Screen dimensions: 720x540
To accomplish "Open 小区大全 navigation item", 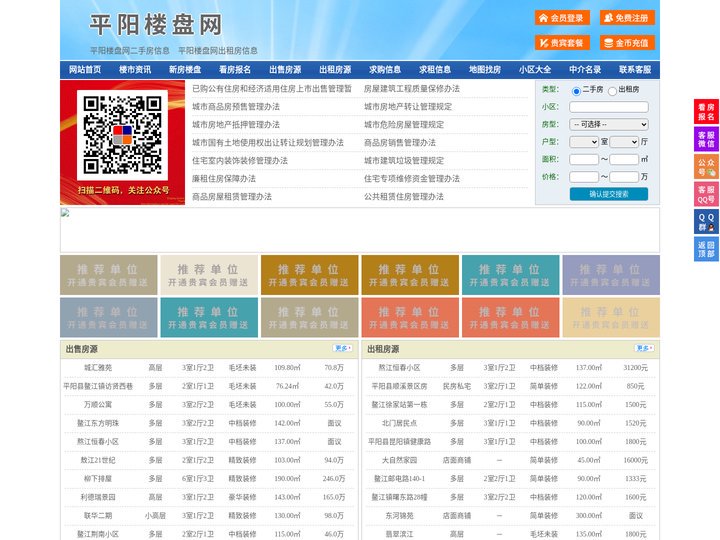I will coord(535,70).
